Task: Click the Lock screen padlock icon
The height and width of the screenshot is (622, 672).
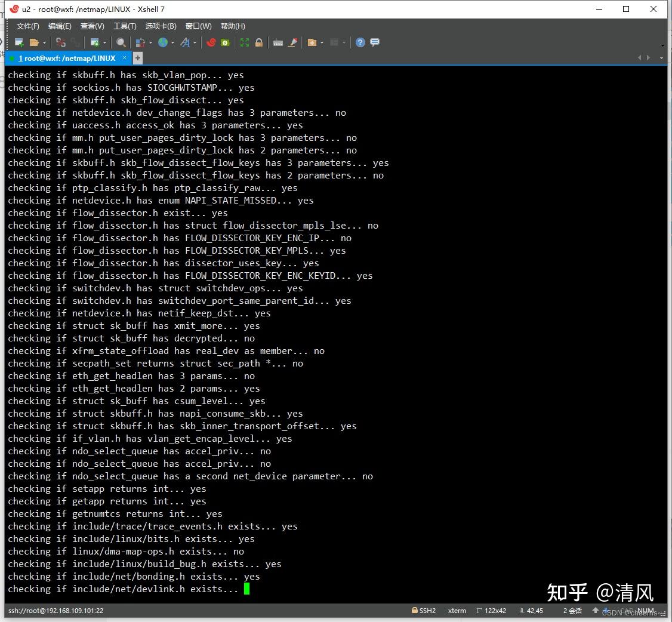Action: [x=259, y=42]
